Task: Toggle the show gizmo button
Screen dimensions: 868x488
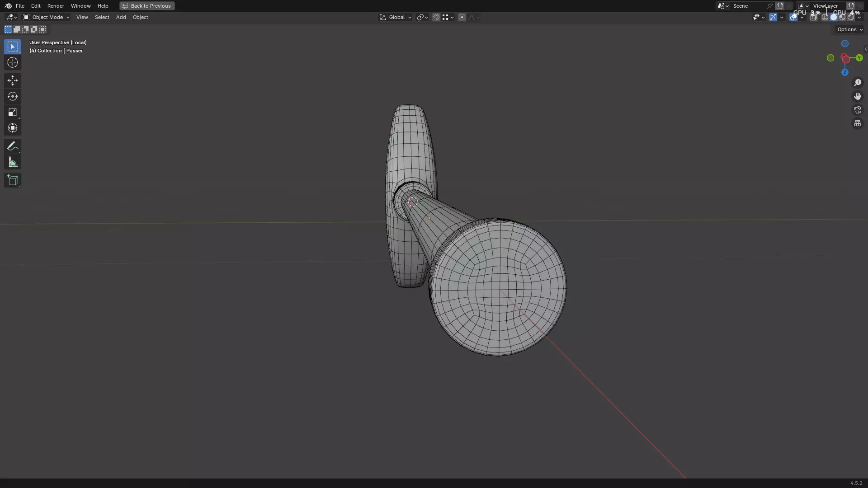Action: pyautogui.click(x=773, y=17)
